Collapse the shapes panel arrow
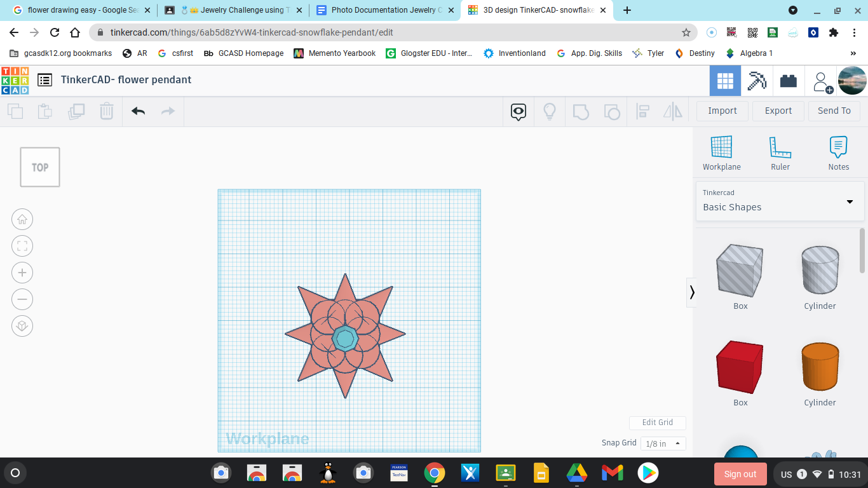 click(x=691, y=292)
